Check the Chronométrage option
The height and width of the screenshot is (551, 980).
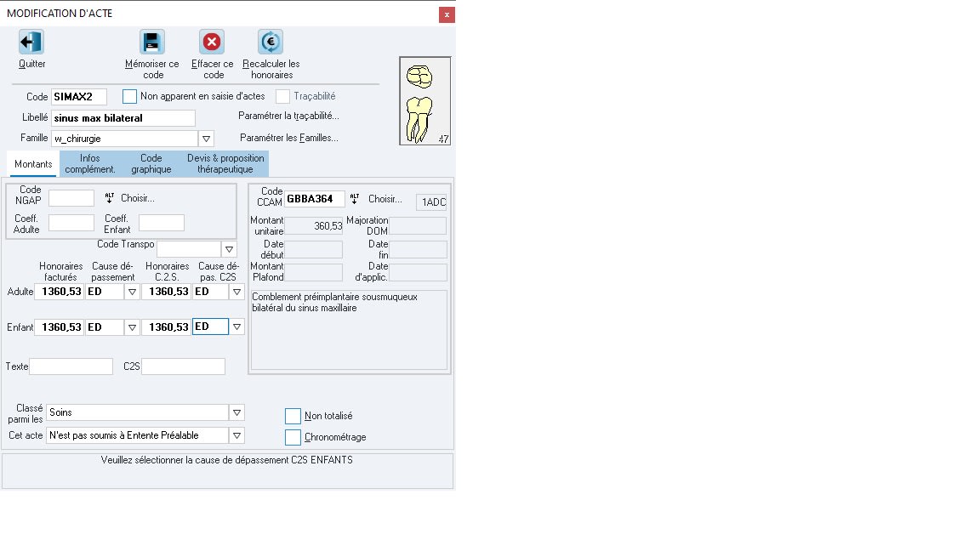point(293,437)
